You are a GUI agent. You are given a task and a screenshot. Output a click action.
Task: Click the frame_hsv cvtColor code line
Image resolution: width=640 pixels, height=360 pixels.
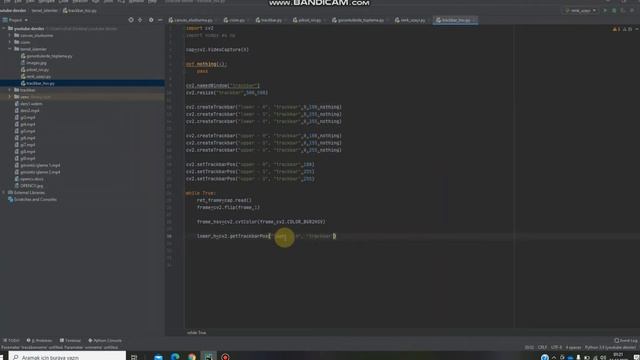[x=261, y=222]
